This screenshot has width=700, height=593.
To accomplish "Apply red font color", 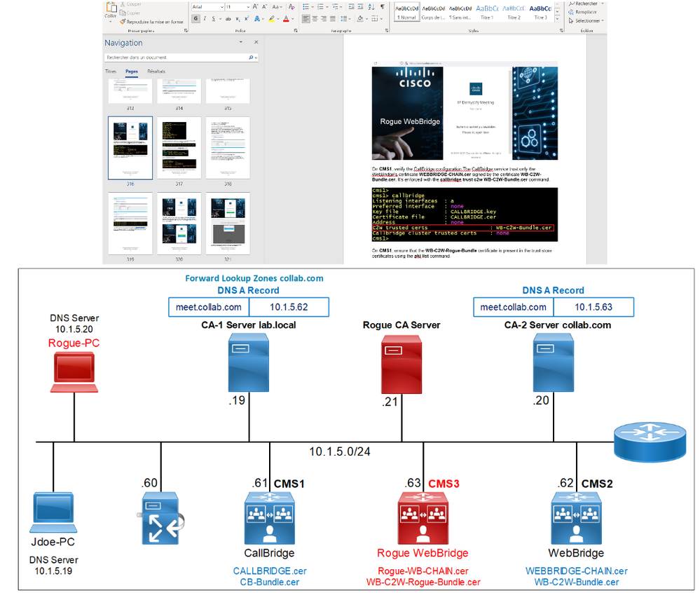I will click(286, 19).
